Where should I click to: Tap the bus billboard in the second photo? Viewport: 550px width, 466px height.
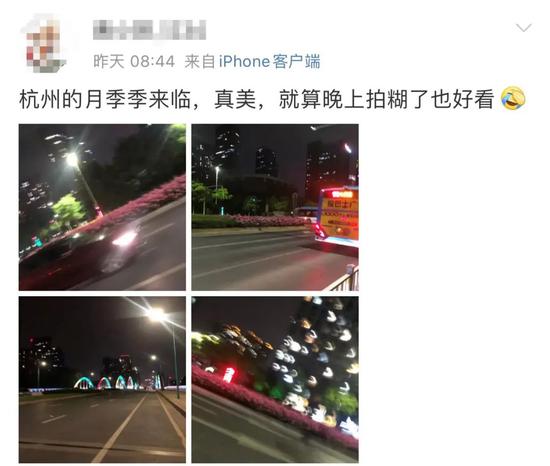point(340,214)
